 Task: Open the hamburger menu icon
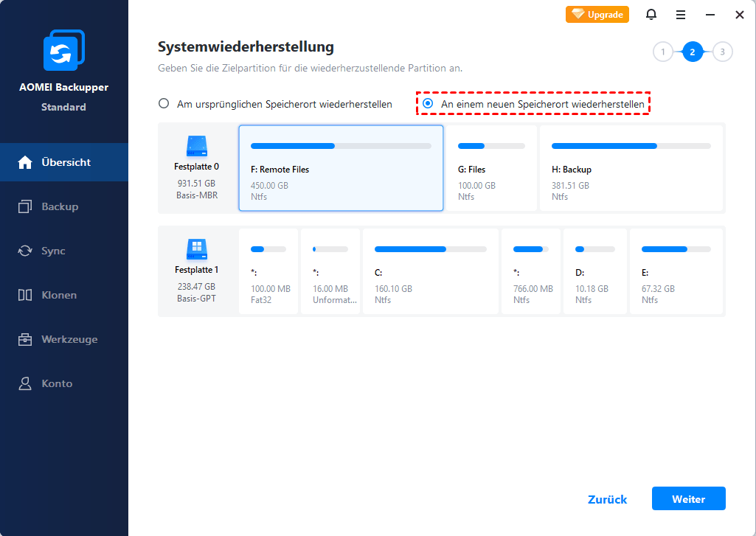pos(680,15)
